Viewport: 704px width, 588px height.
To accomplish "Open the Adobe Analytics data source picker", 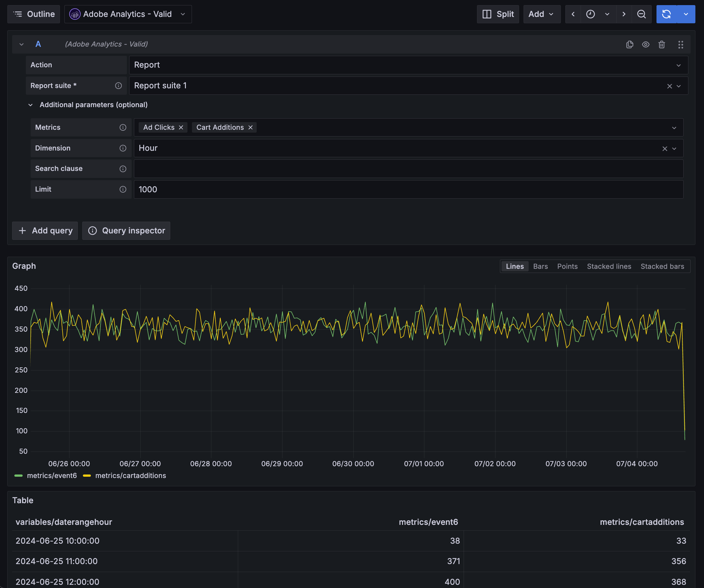I will coord(128,14).
